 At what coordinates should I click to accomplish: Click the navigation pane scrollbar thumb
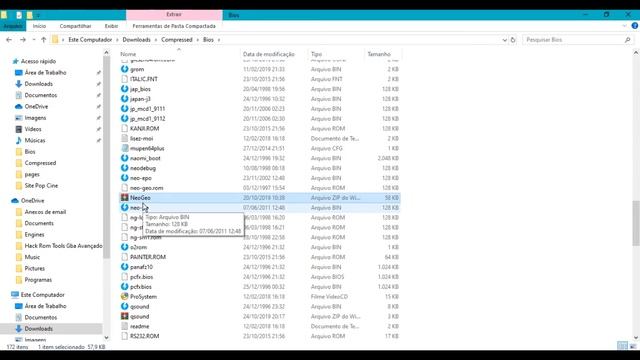(x=107, y=157)
